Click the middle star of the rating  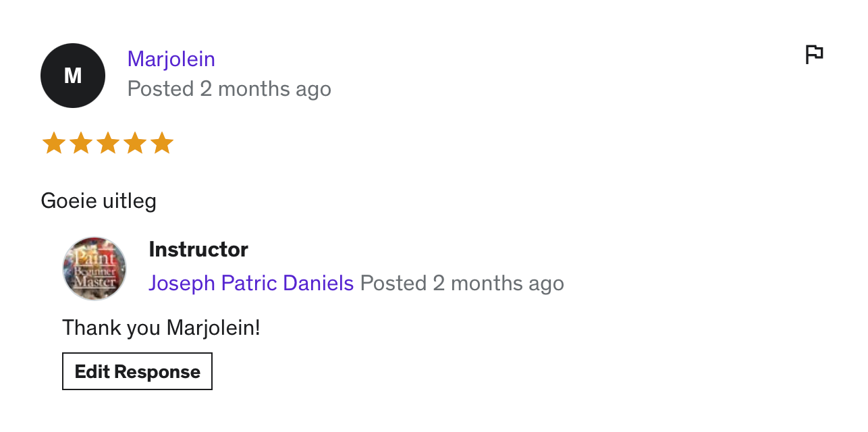108,143
